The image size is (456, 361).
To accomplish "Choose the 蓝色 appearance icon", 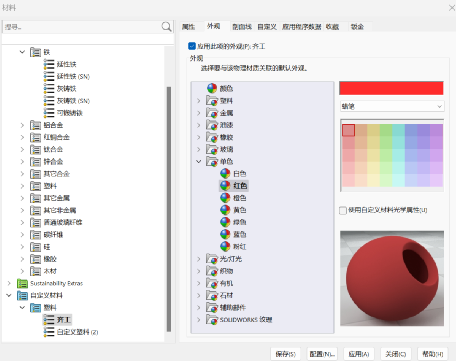I will coord(225,234).
